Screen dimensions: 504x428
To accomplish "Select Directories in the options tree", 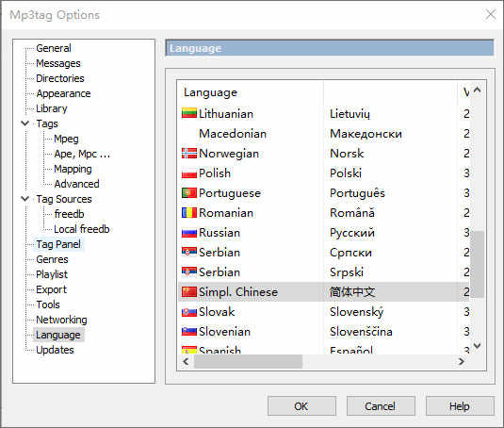I will click(x=60, y=78).
